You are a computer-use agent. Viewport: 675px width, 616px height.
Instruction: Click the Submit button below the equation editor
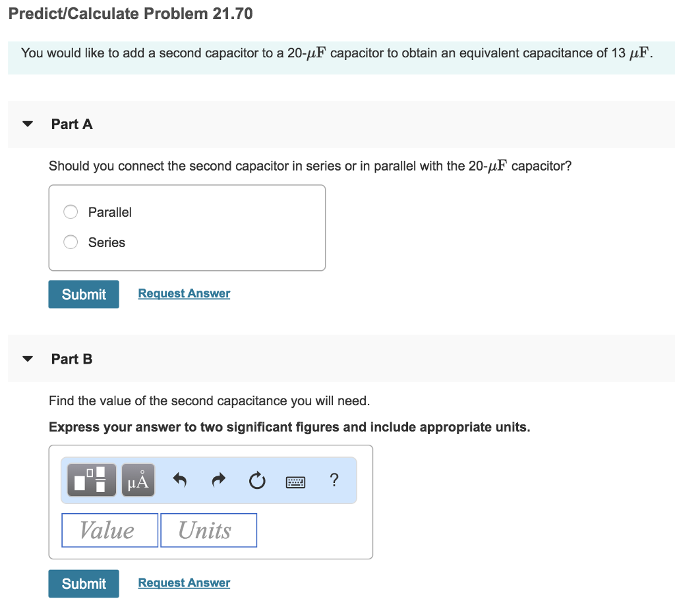[83, 583]
